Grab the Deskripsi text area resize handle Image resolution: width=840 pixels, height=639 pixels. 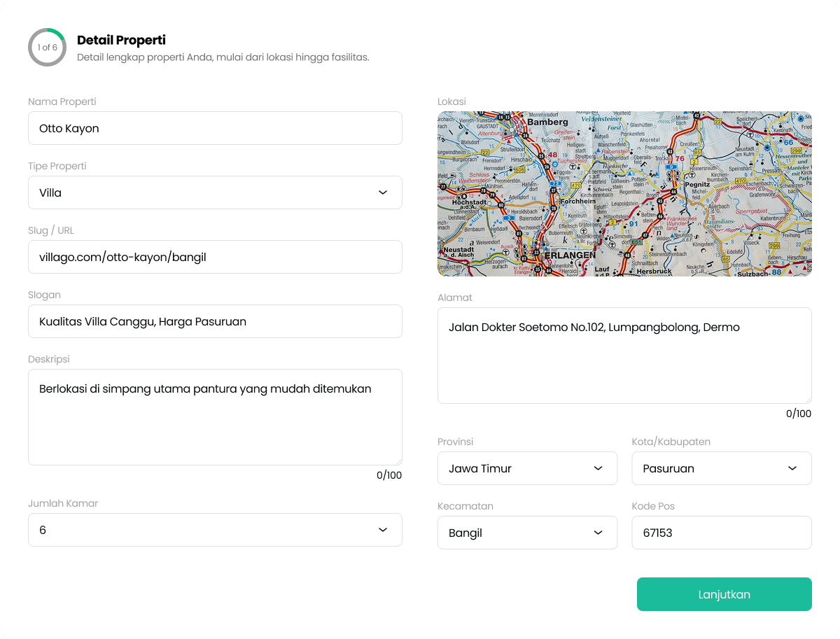[x=398, y=461]
